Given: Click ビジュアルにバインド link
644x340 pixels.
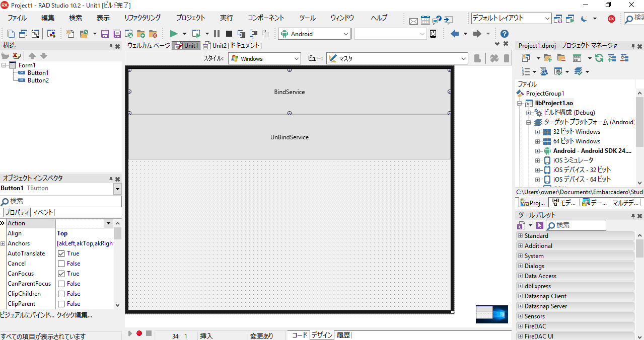Looking at the screenshot, I should pyautogui.click(x=27, y=315).
